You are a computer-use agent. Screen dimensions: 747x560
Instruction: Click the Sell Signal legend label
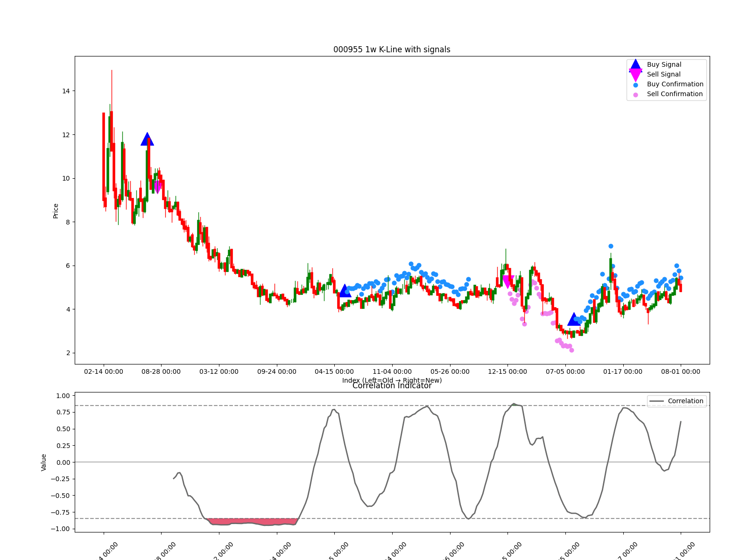[663, 74]
